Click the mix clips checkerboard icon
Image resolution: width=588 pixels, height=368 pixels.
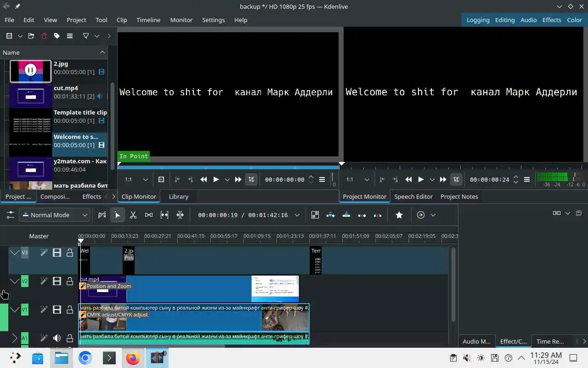click(315, 215)
